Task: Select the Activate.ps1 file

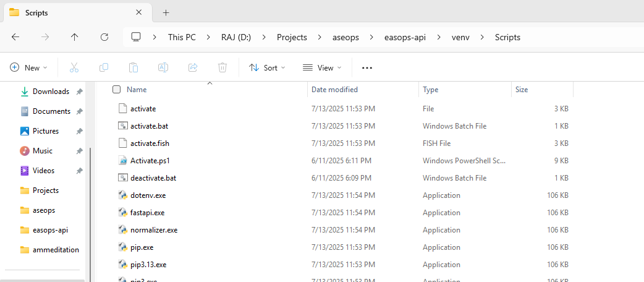Action: click(x=150, y=161)
